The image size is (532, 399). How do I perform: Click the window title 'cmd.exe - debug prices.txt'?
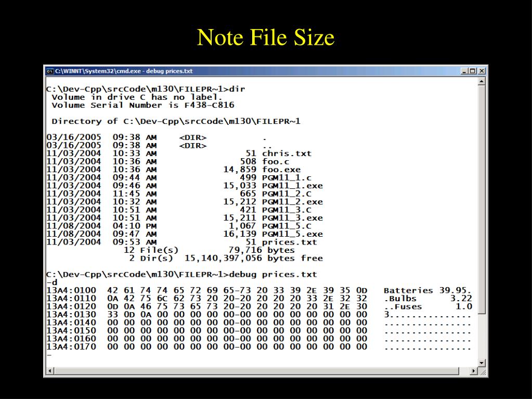(x=124, y=71)
